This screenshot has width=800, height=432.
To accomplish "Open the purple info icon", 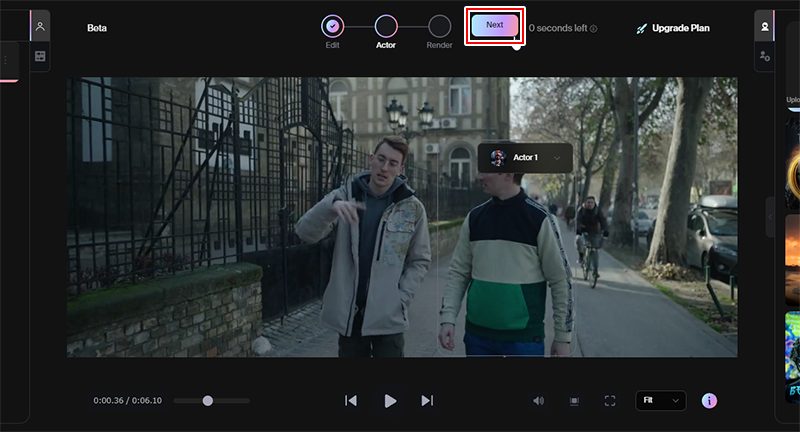I will click(709, 400).
